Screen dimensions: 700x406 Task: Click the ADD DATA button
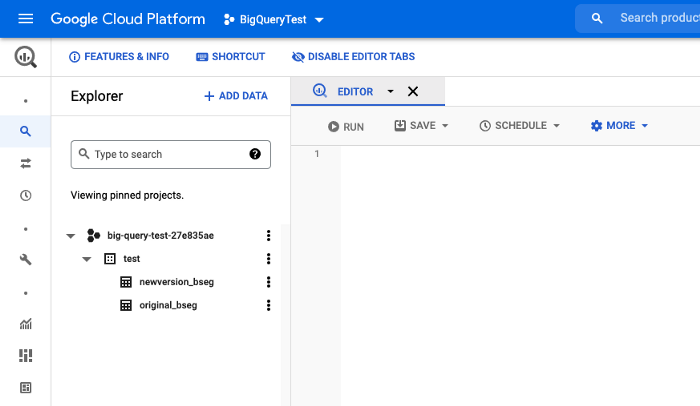tap(235, 96)
